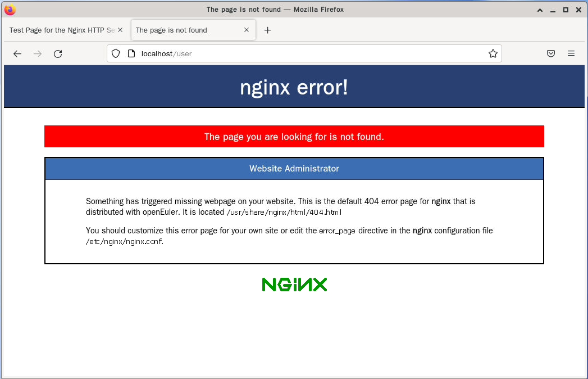
Task: Click the Firefox logo in the title bar
Action: [10, 10]
